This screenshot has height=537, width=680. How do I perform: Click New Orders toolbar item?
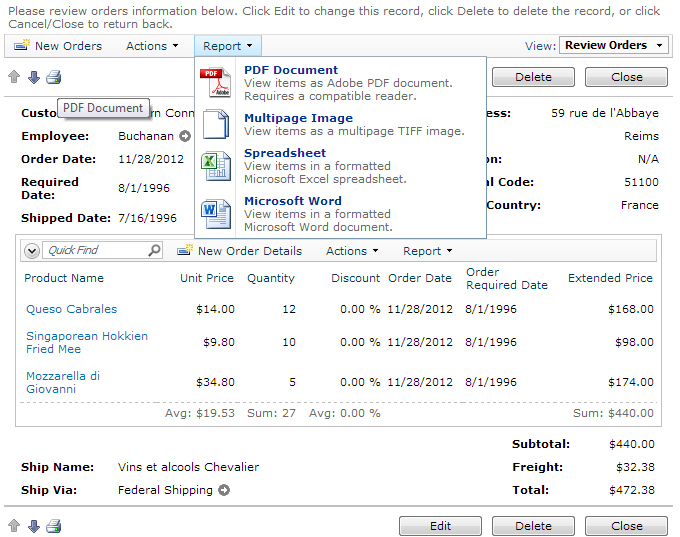(58, 46)
